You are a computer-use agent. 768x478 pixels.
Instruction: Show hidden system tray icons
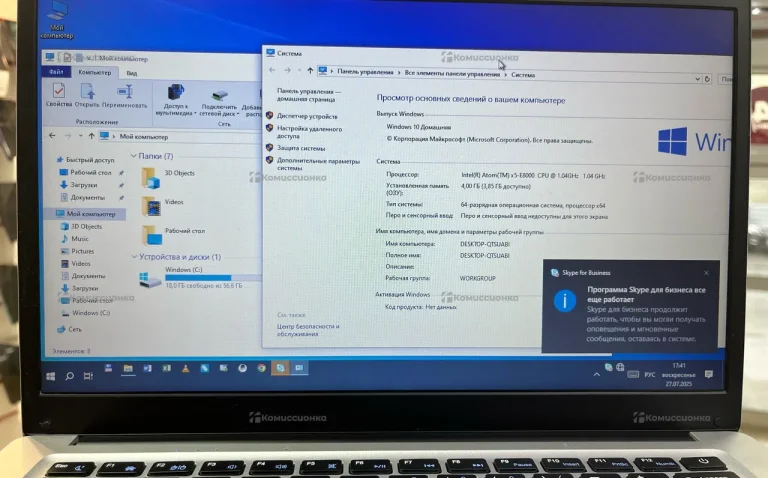597,375
